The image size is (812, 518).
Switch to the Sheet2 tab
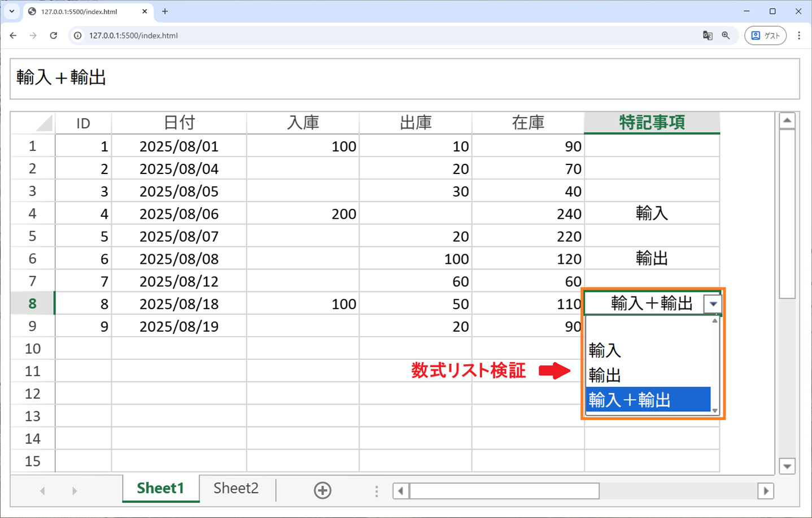(236, 488)
